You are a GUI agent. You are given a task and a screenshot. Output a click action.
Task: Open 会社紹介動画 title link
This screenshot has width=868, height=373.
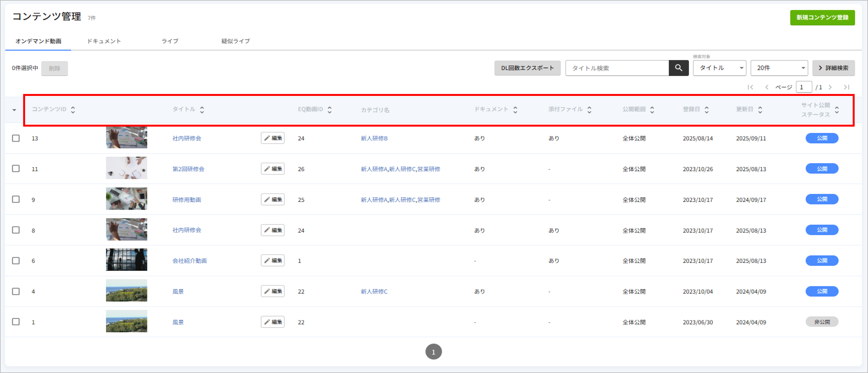click(x=190, y=261)
